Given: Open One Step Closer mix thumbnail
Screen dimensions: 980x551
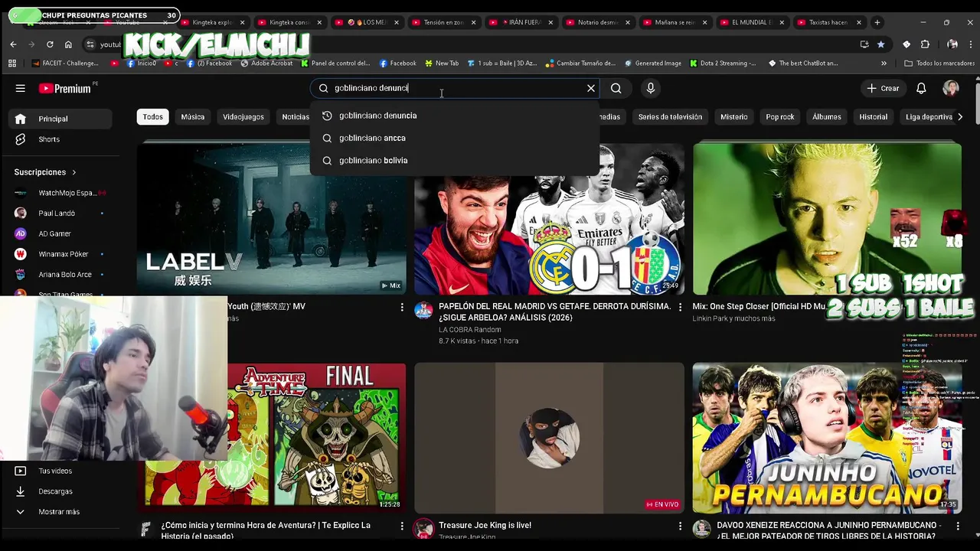Looking at the screenshot, I should [x=827, y=218].
